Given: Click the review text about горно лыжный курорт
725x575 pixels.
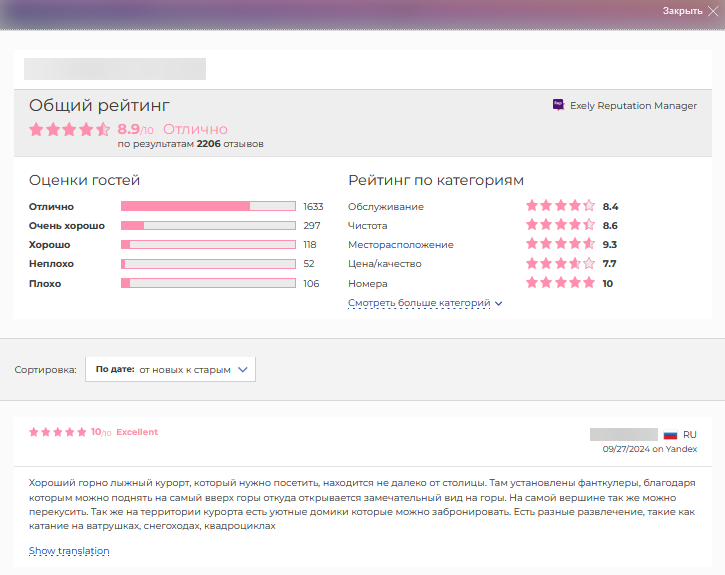Looking at the screenshot, I should (x=362, y=504).
